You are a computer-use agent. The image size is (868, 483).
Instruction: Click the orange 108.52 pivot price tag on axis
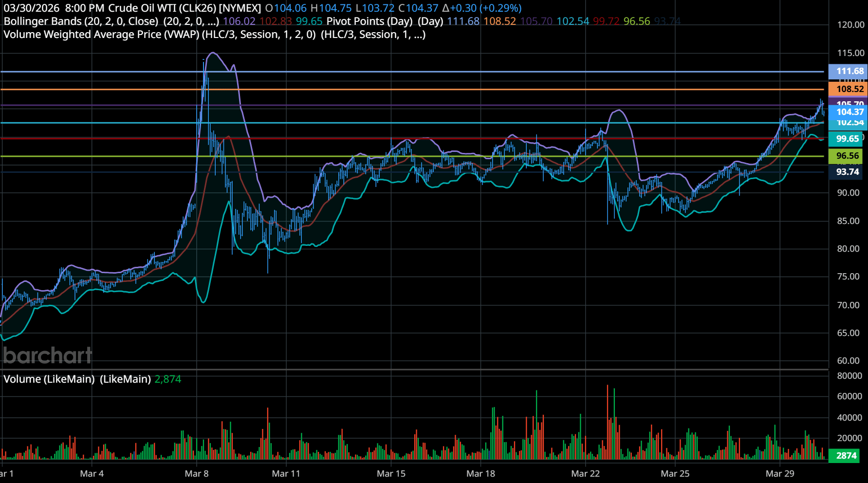(x=850, y=89)
